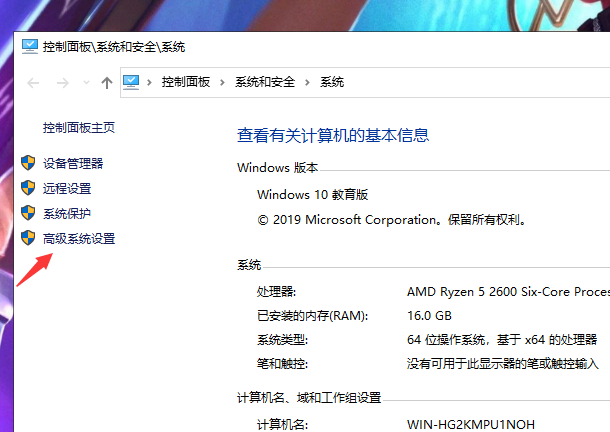This screenshot has height=432, width=610.
Task: Select 系统 in the breadcrumb path
Action: pyautogui.click(x=332, y=82)
